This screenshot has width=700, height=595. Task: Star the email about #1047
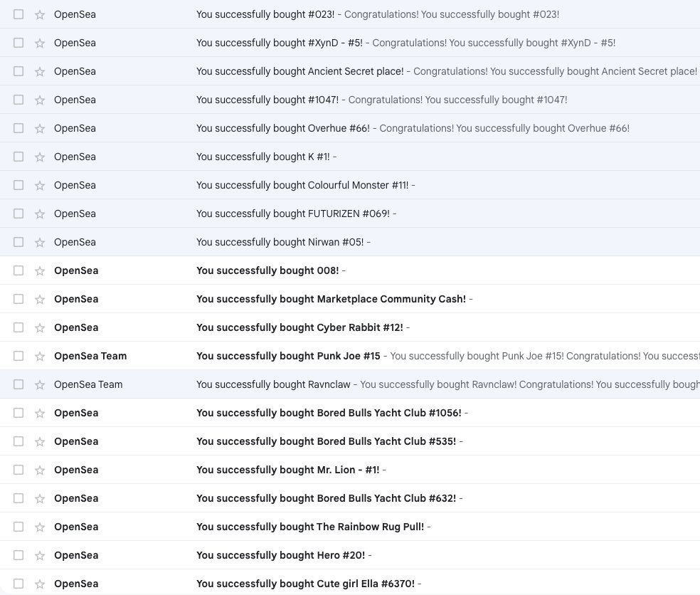click(x=40, y=100)
